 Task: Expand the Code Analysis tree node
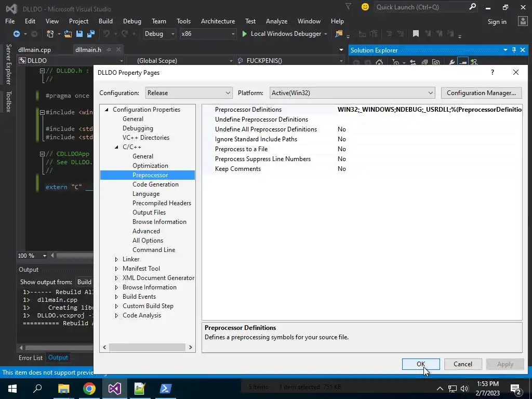coord(116,315)
